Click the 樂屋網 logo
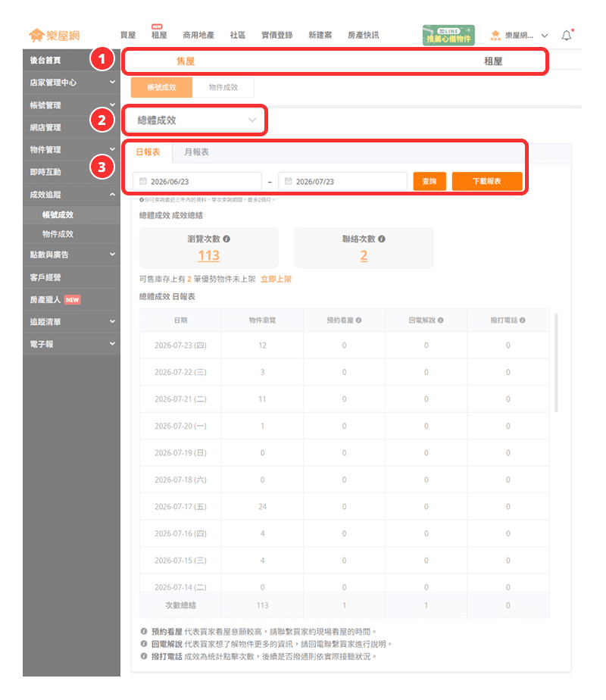Screen dimensions: 606x700 click(x=54, y=35)
